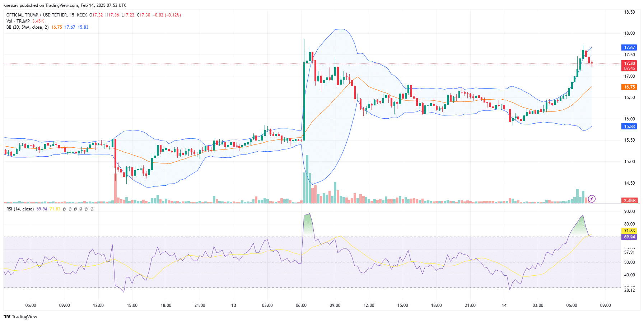Click the blue 15.83 price axis label
Screen dimensions: 644x323
[x=629, y=127]
